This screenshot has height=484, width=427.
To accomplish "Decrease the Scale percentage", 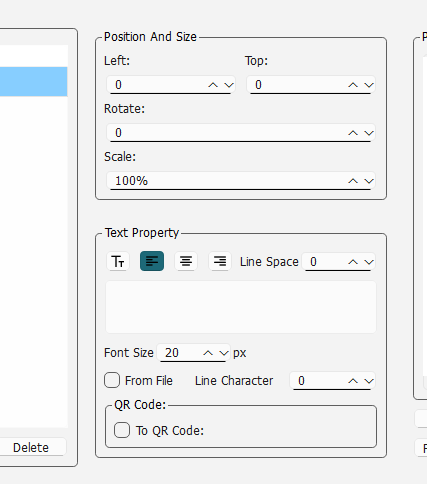I will coord(369,181).
